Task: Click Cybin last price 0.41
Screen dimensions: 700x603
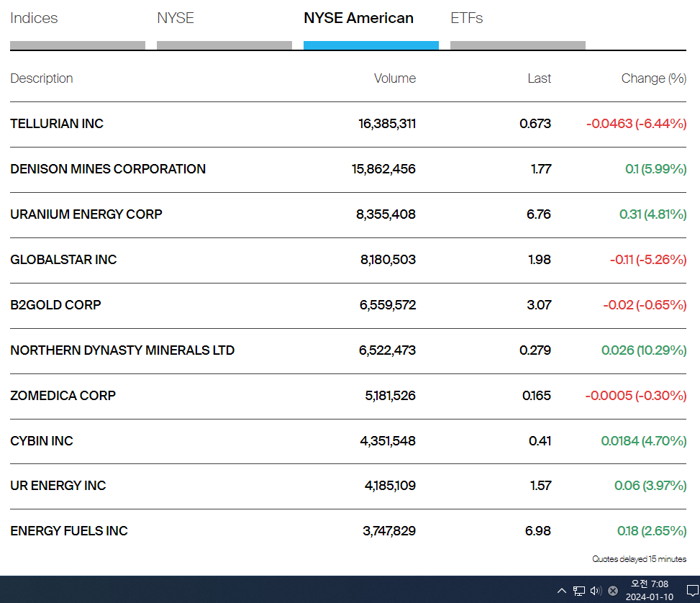Action: tap(540, 441)
